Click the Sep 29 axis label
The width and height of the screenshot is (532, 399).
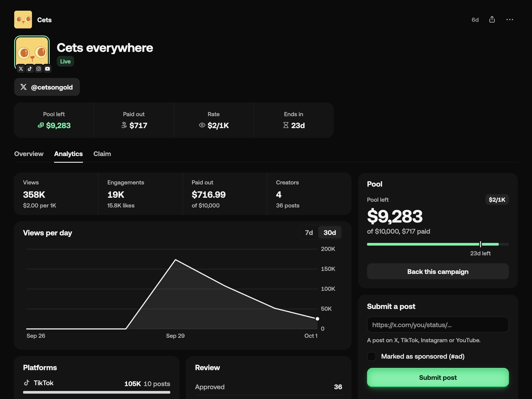pyautogui.click(x=175, y=335)
